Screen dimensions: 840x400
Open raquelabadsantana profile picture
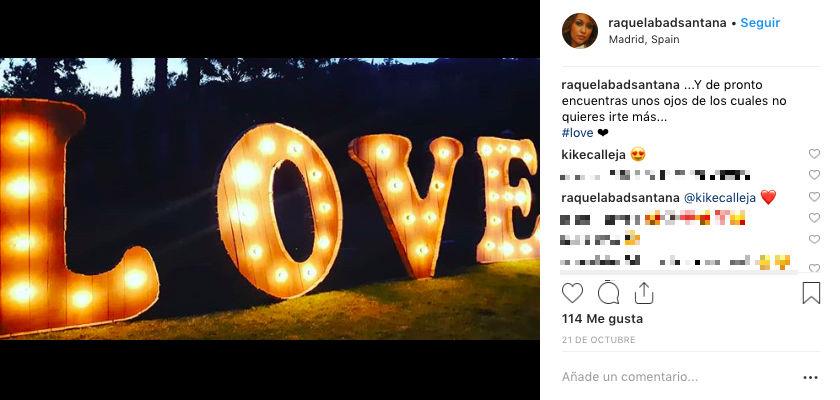(x=580, y=31)
